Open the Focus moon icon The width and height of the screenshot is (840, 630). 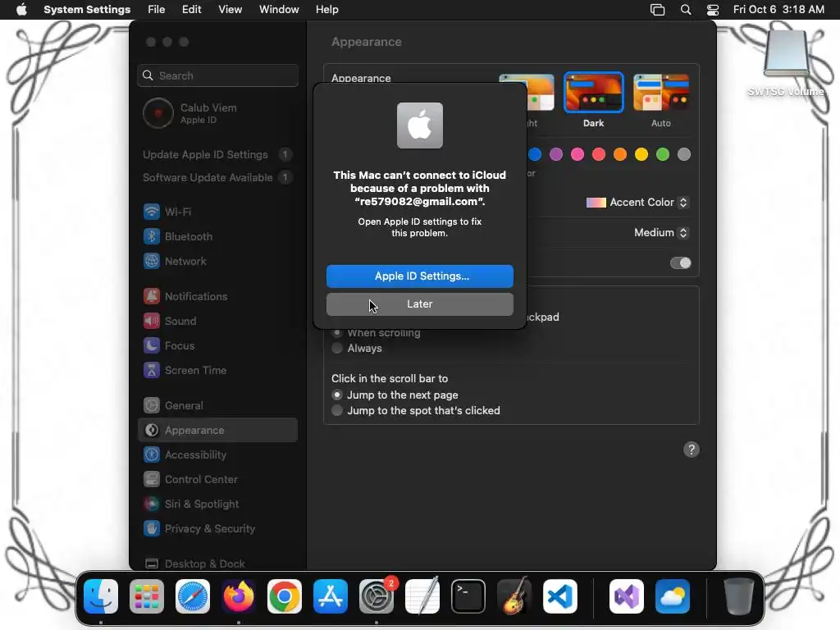click(152, 345)
